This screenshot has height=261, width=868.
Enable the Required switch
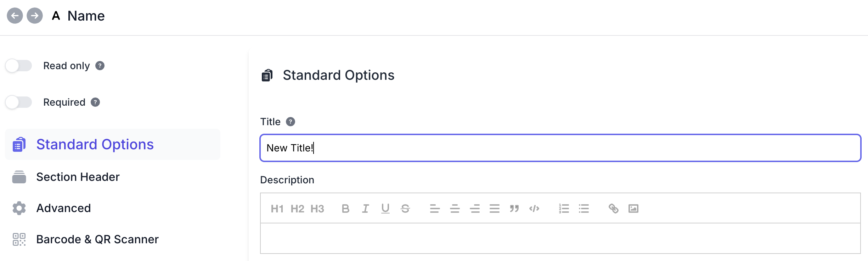point(19,102)
